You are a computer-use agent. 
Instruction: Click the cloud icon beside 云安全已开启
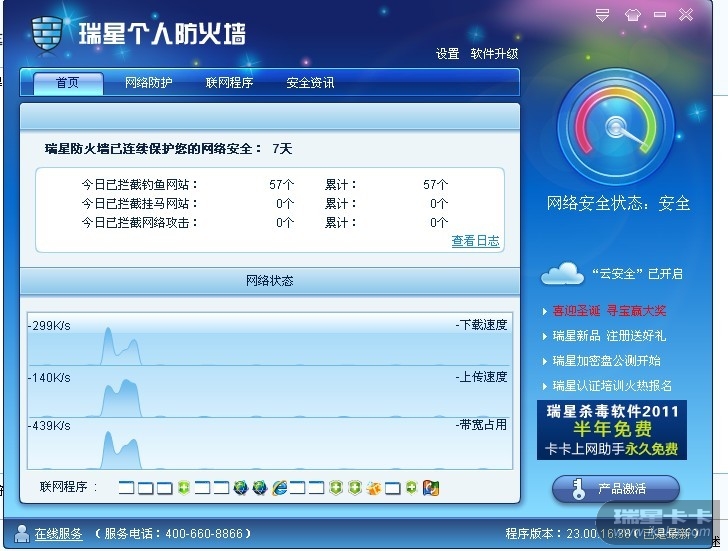pyautogui.click(x=562, y=273)
